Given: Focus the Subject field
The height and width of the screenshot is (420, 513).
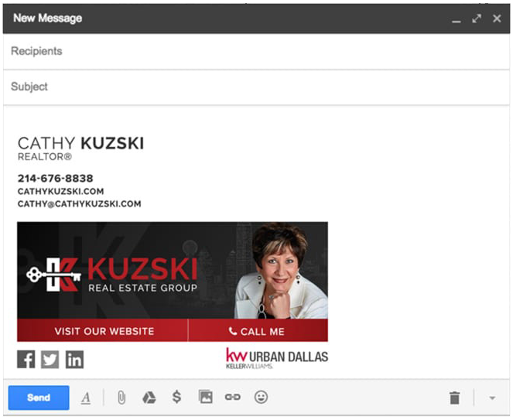Looking at the screenshot, I should (255, 87).
